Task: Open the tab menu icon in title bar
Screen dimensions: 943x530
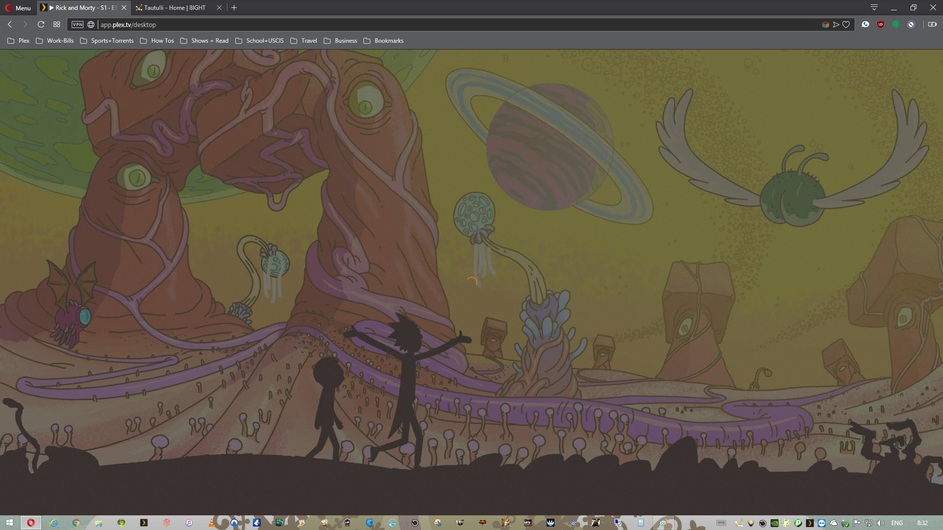Action: pyautogui.click(x=874, y=7)
